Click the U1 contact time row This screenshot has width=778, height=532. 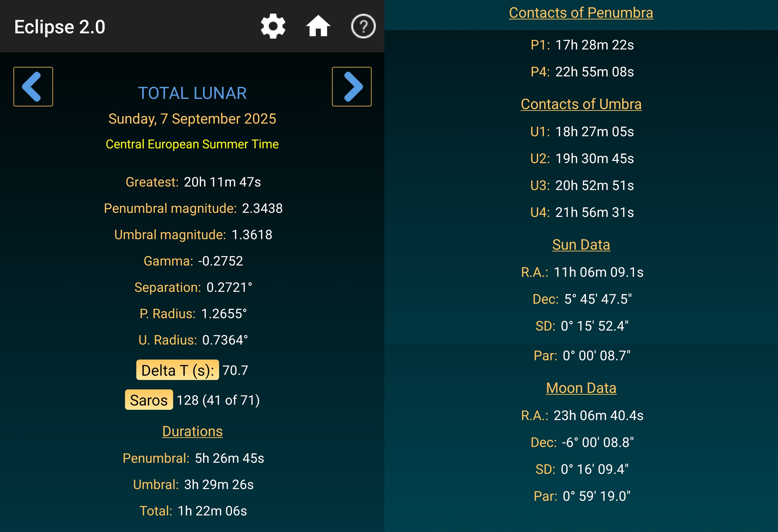click(582, 132)
